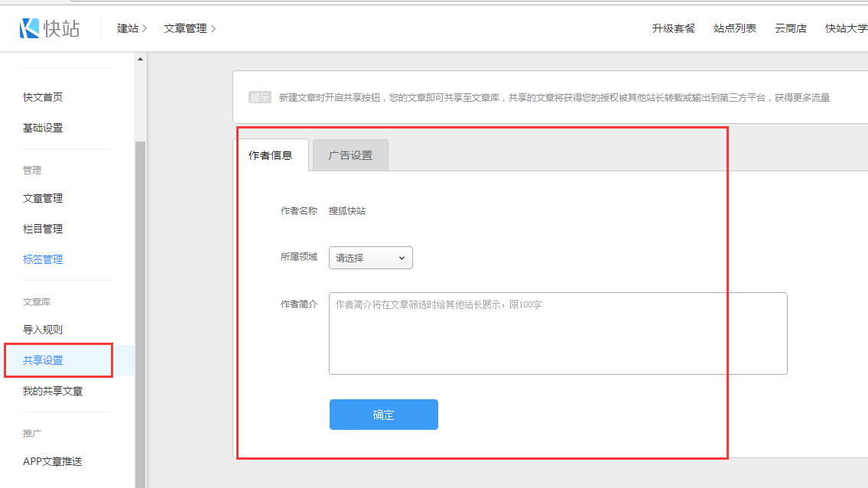868x488 pixels.
Task: Expand the 文章管理 breadcrumb menu
Action: [190, 28]
